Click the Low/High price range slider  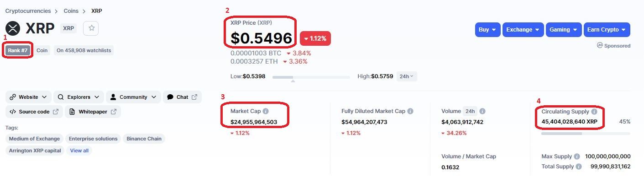[311, 77]
